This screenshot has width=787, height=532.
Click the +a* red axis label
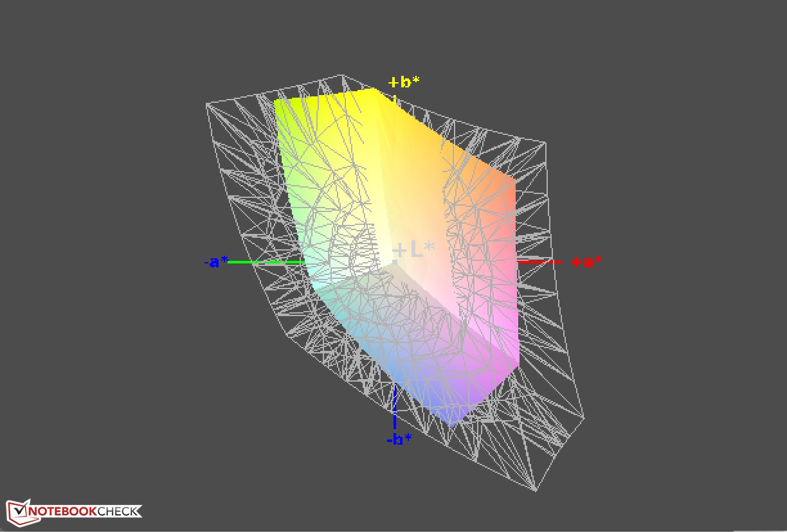(x=586, y=262)
